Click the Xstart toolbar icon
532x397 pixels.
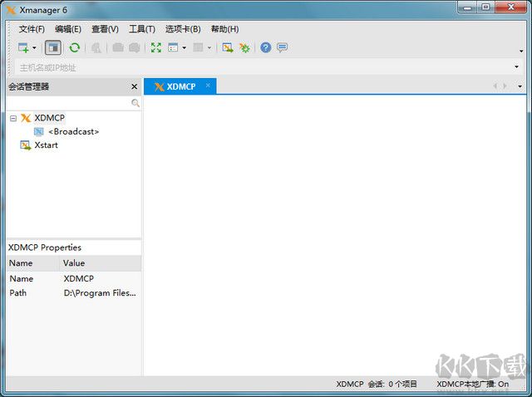click(227, 47)
